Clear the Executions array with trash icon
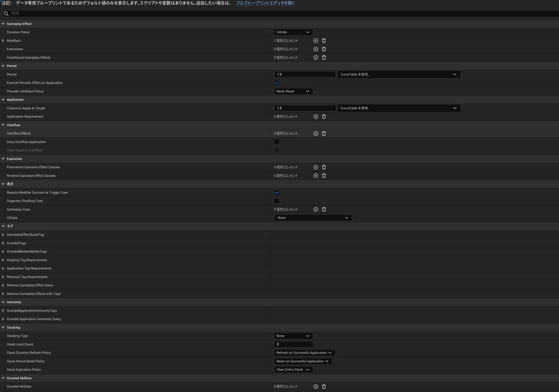This screenshot has width=559, height=392. (324, 49)
